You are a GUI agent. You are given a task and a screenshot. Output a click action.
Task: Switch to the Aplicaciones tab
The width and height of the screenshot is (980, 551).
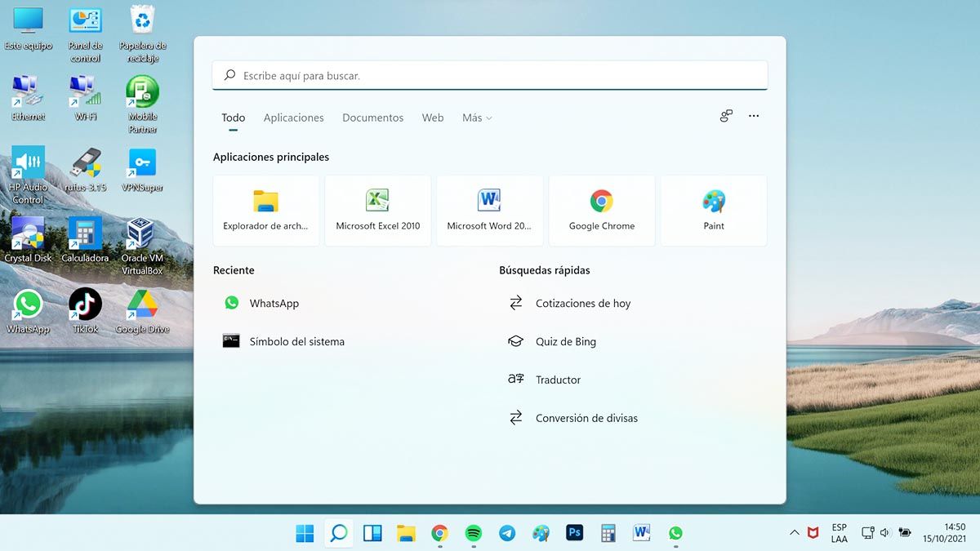(294, 118)
